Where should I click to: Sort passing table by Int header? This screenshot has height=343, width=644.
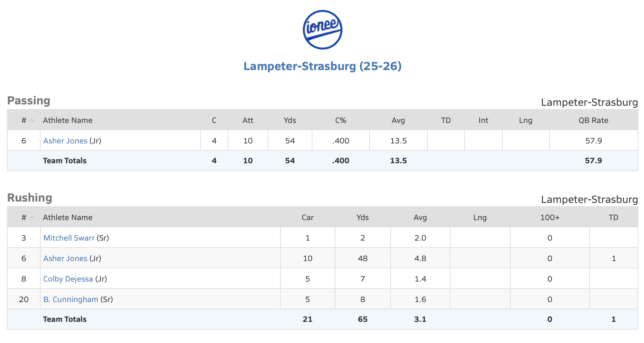483,120
